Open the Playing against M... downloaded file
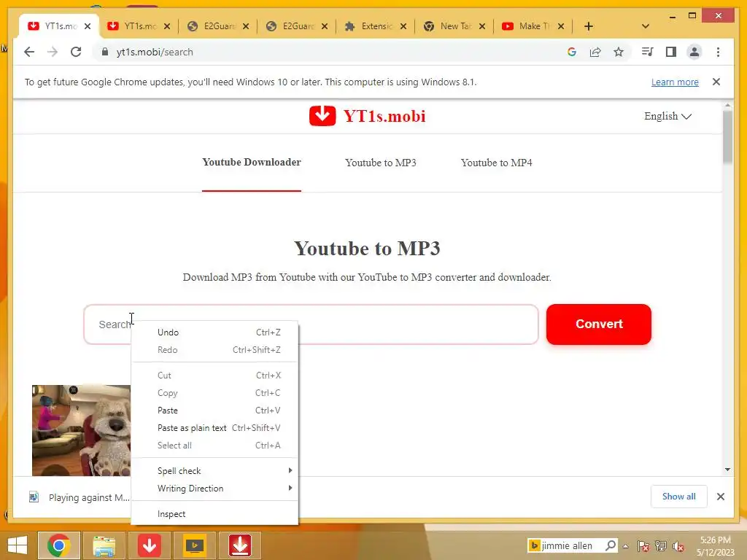Screen dimensions: 747x560 (79, 497)
